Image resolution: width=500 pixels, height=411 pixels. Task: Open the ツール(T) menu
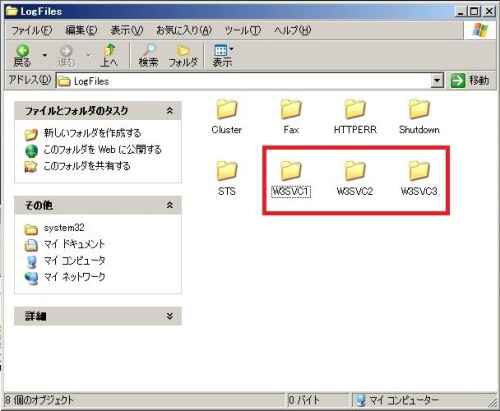(x=242, y=30)
